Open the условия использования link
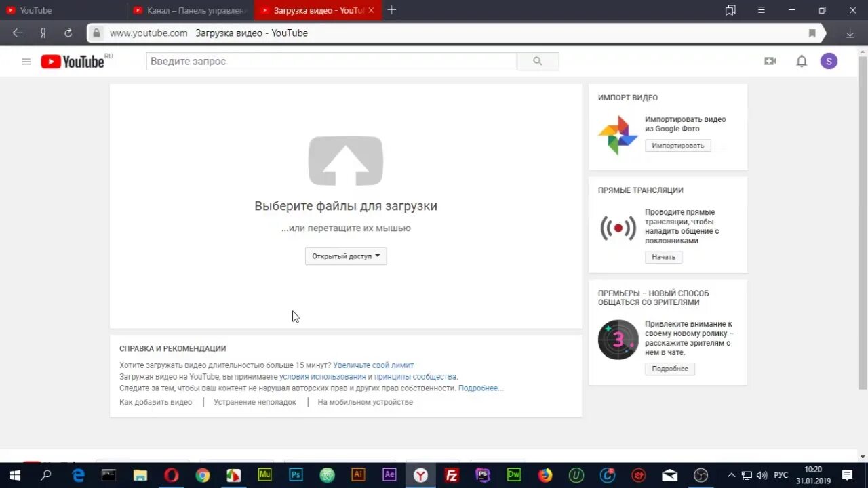The image size is (868, 488). [323, 377]
